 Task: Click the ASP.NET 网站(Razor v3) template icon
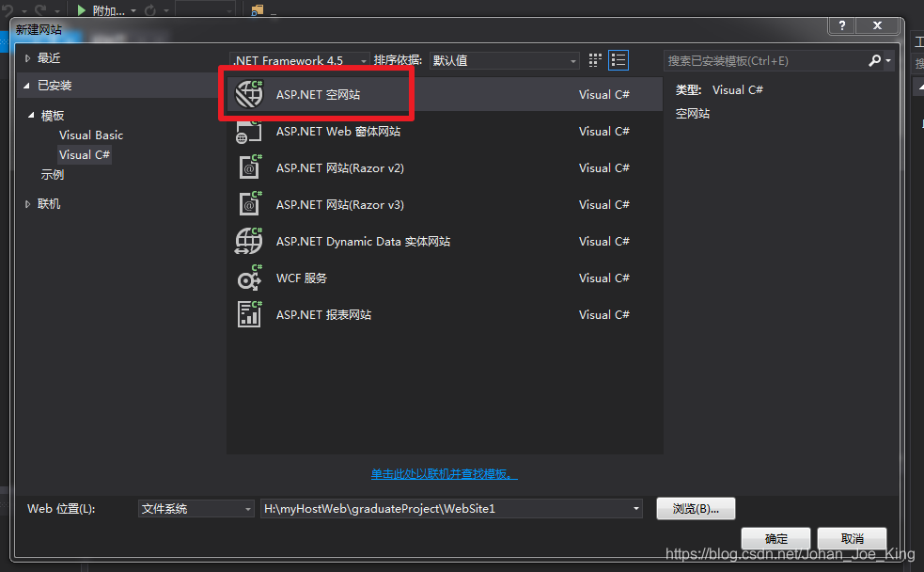250,204
